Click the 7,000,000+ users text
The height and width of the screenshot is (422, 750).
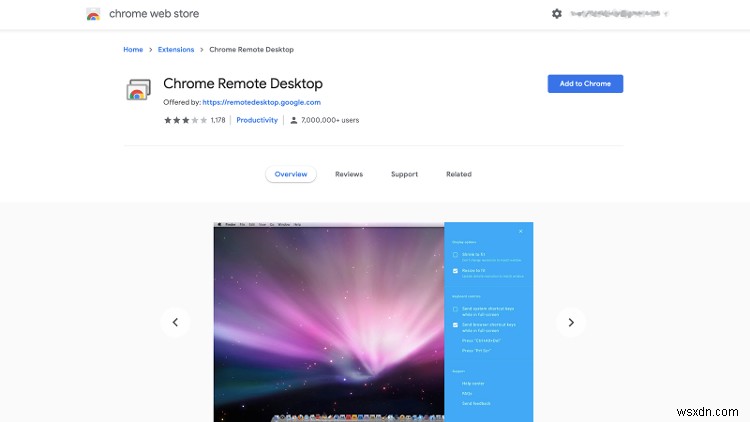pos(330,120)
